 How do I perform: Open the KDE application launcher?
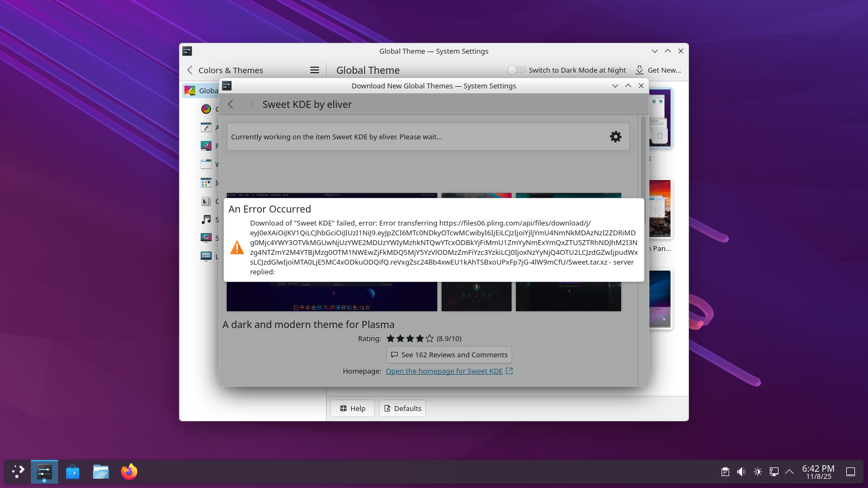tap(18, 472)
